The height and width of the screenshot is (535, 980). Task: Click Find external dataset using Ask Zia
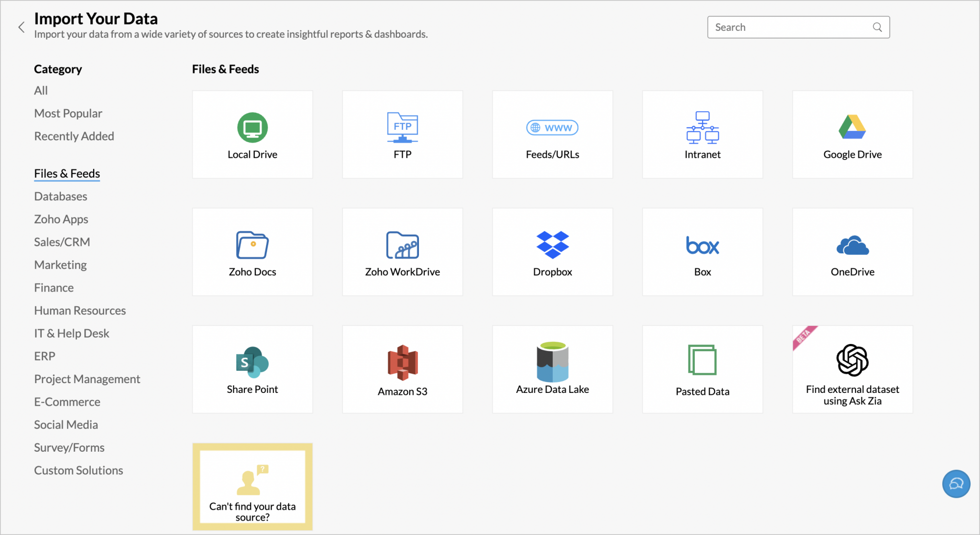pos(852,369)
